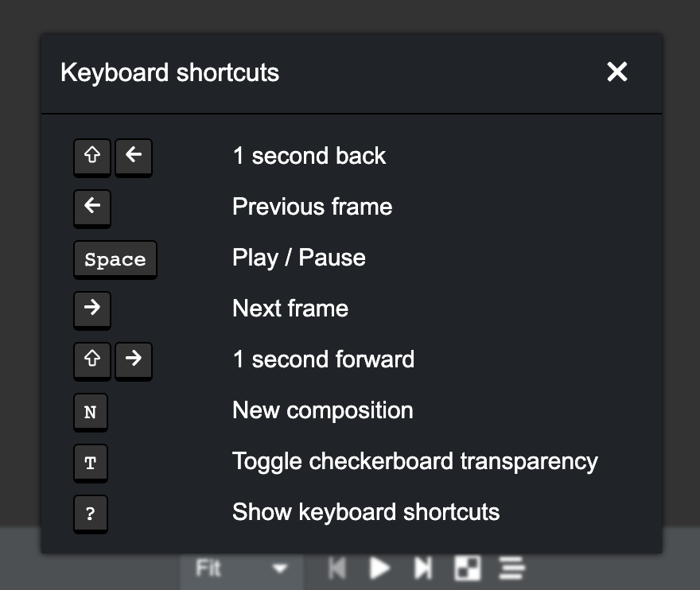Image resolution: width=700 pixels, height=590 pixels.
Task: Click right arrow key beside Next frame
Action: pos(92,309)
